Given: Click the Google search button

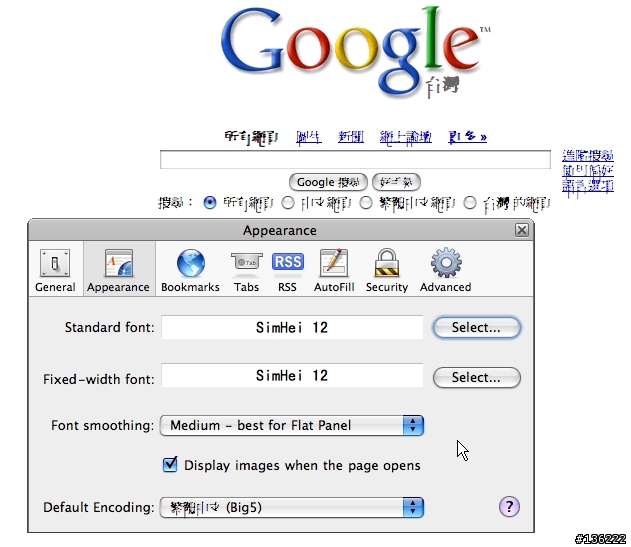Looking at the screenshot, I should coord(328,182).
